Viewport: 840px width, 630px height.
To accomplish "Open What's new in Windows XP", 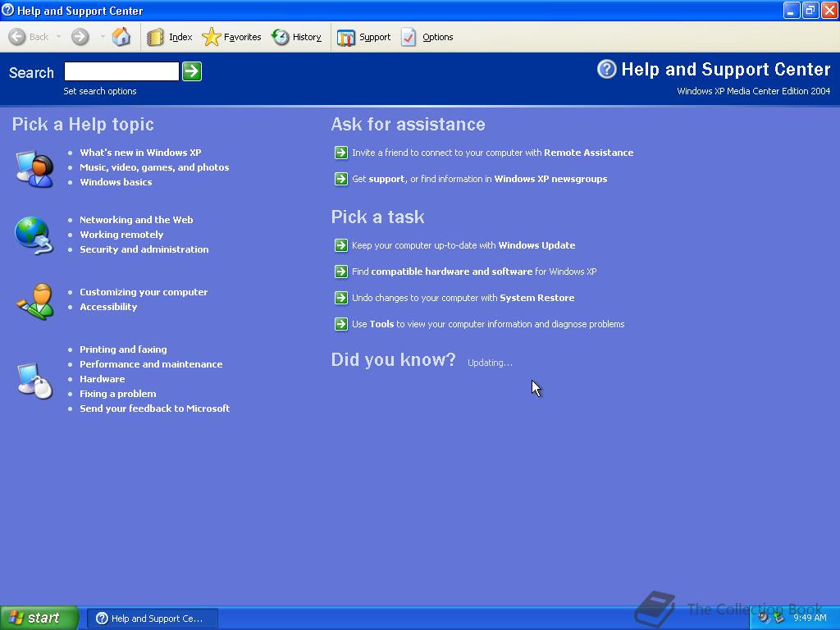I will [140, 153].
